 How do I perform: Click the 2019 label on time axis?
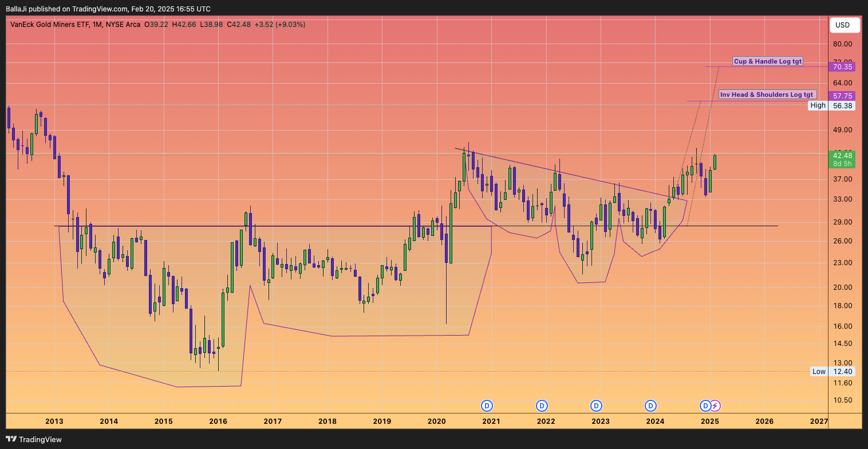(382, 422)
